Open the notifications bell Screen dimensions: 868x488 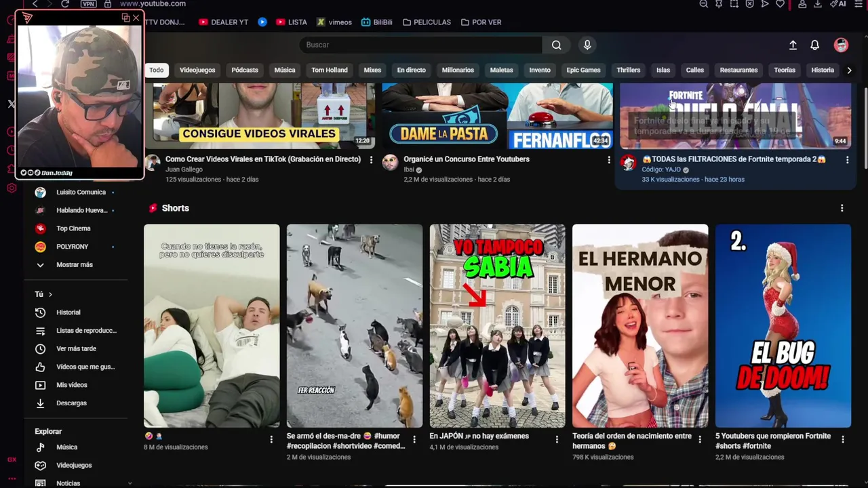click(x=814, y=45)
